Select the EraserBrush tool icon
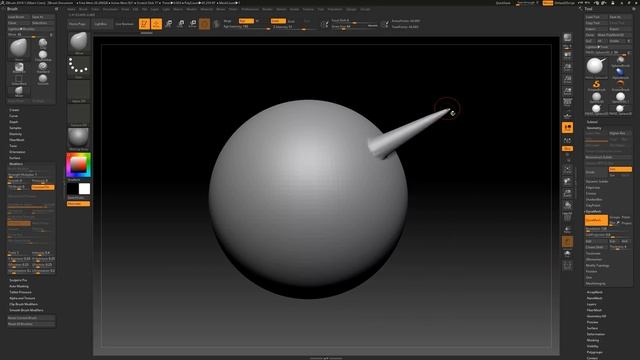 (620, 85)
